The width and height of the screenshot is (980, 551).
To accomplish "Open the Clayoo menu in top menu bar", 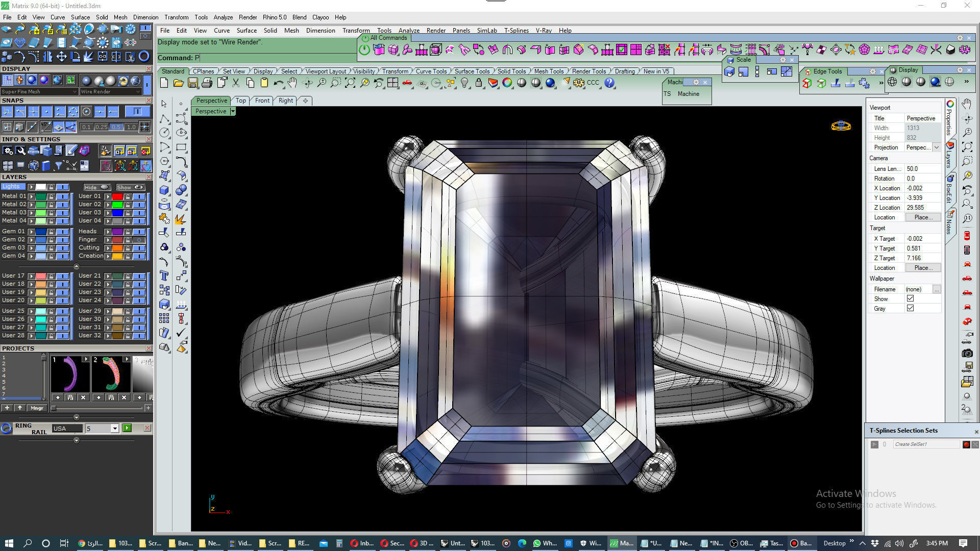I will click(321, 17).
